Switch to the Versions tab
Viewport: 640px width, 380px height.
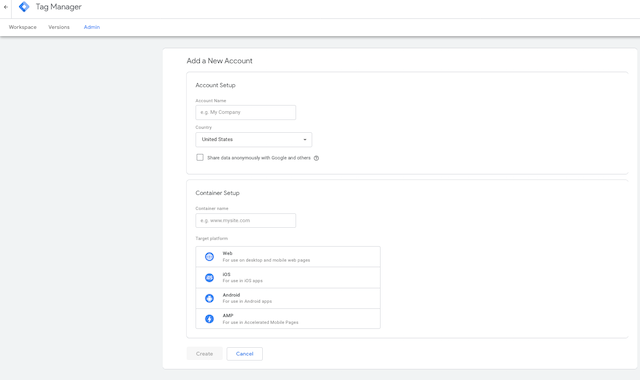pyautogui.click(x=59, y=27)
